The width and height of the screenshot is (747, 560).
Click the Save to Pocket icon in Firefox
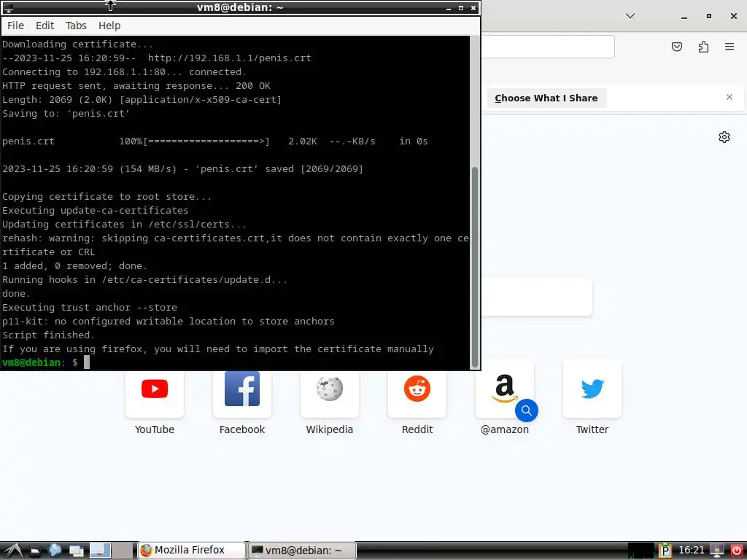[676, 47]
